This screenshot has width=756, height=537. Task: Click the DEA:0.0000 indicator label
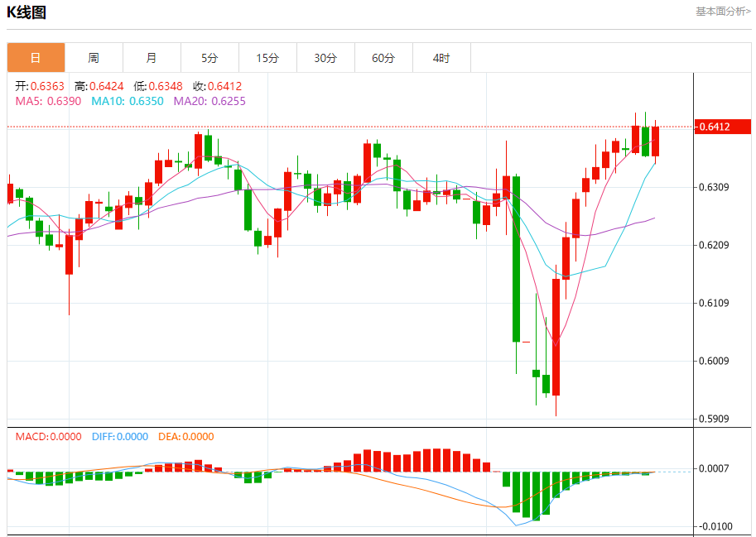coord(186,437)
